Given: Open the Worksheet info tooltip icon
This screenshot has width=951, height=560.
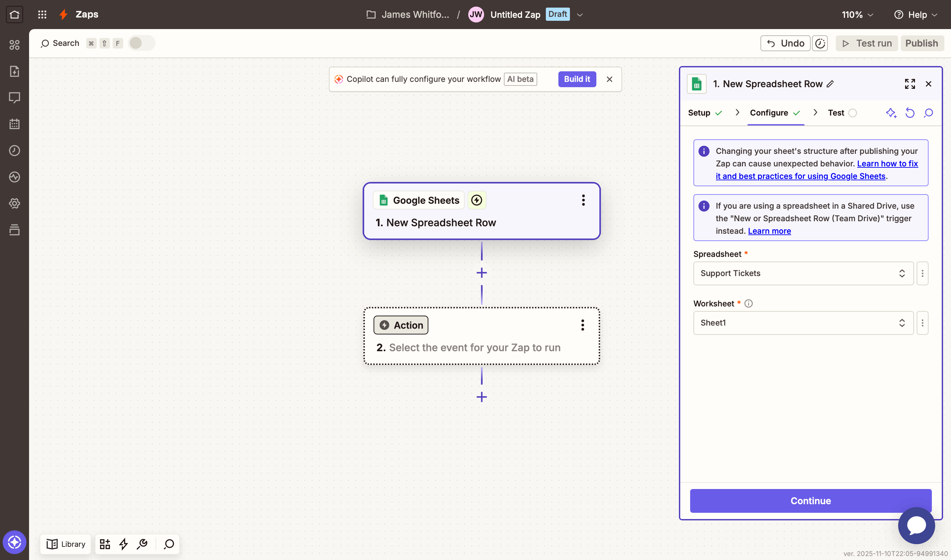Looking at the screenshot, I should [x=748, y=303].
